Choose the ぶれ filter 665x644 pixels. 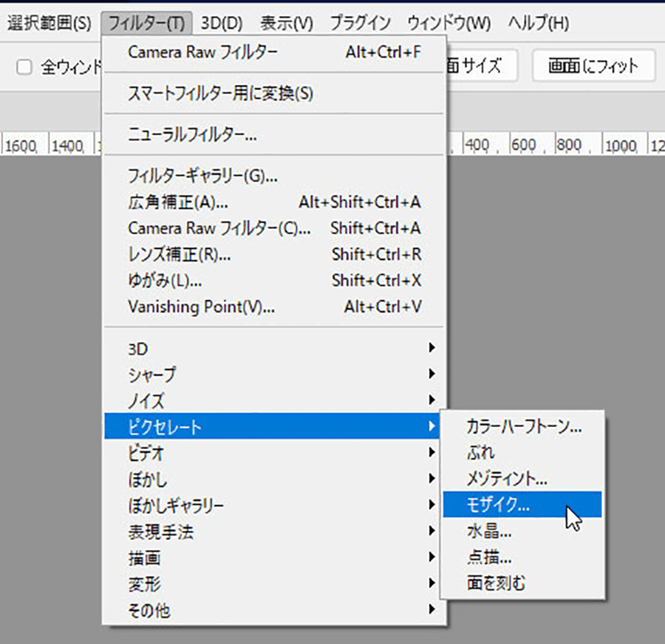522,453
